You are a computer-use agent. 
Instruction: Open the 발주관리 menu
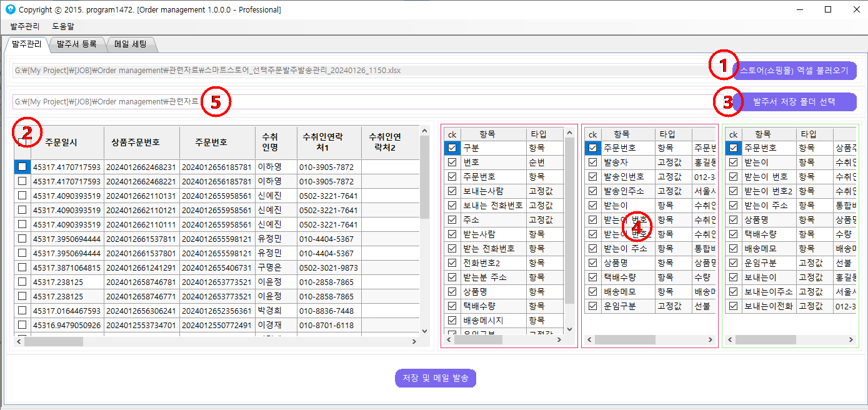24,26
